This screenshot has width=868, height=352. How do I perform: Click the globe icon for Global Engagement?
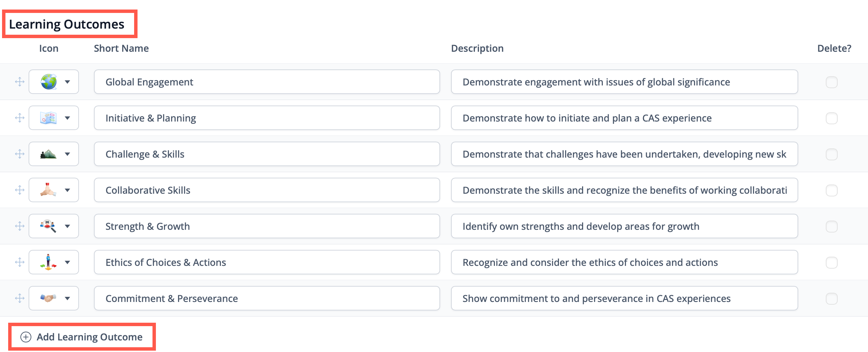tap(49, 82)
